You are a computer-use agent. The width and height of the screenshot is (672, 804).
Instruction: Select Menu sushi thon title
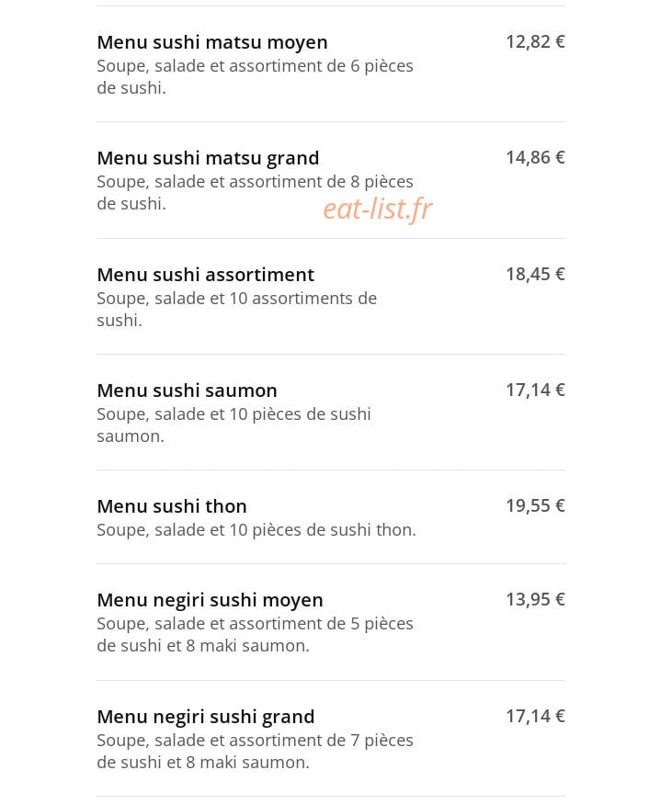point(172,506)
